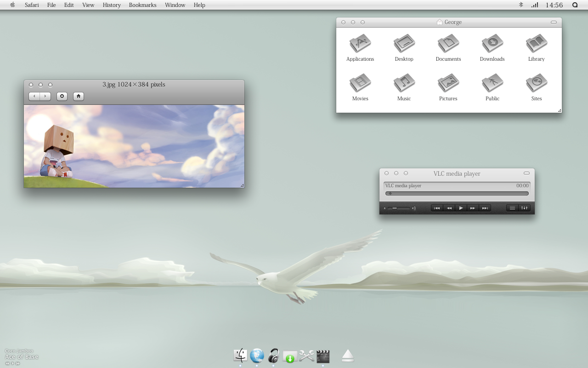Open the downloads dock icon with green arrow
The width and height of the screenshot is (588, 368).
coord(290,356)
